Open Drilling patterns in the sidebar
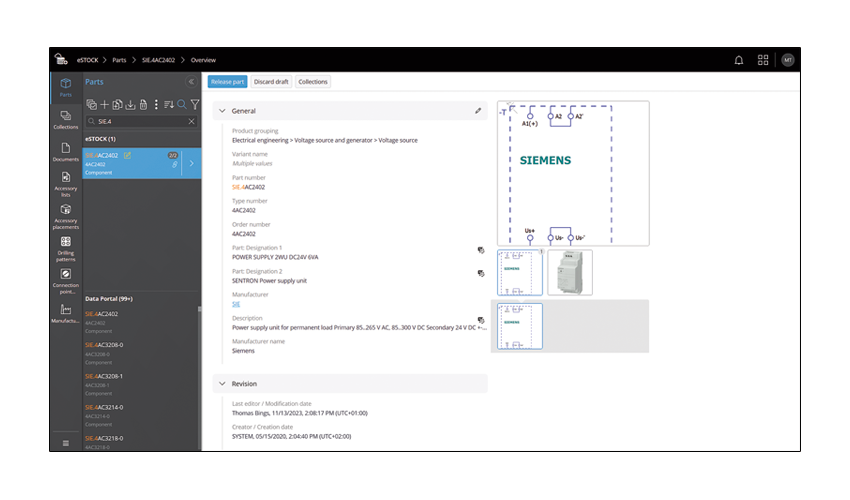The height and width of the screenshot is (500, 850). (x=66, y=249)
